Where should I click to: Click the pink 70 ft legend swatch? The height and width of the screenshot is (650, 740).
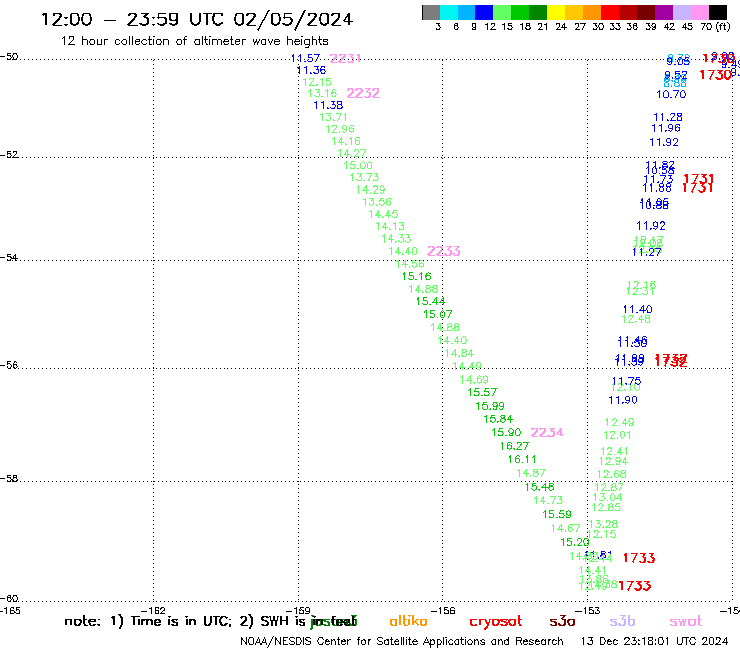pyautogui.click(x=699, y=12)
